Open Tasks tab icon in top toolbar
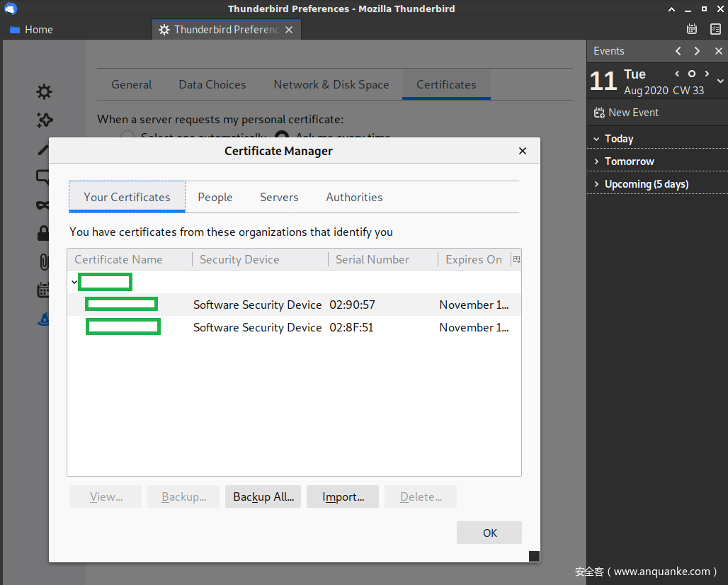 (x=715, y=29)
